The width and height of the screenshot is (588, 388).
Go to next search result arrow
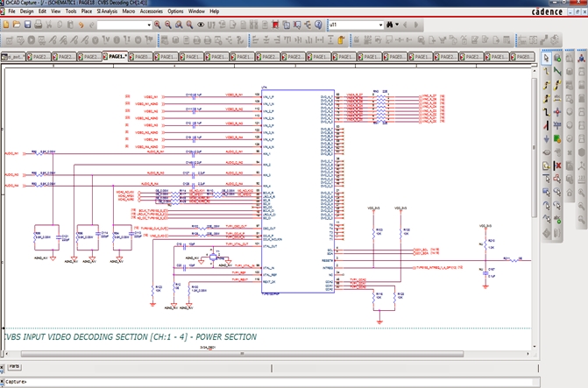416,25
